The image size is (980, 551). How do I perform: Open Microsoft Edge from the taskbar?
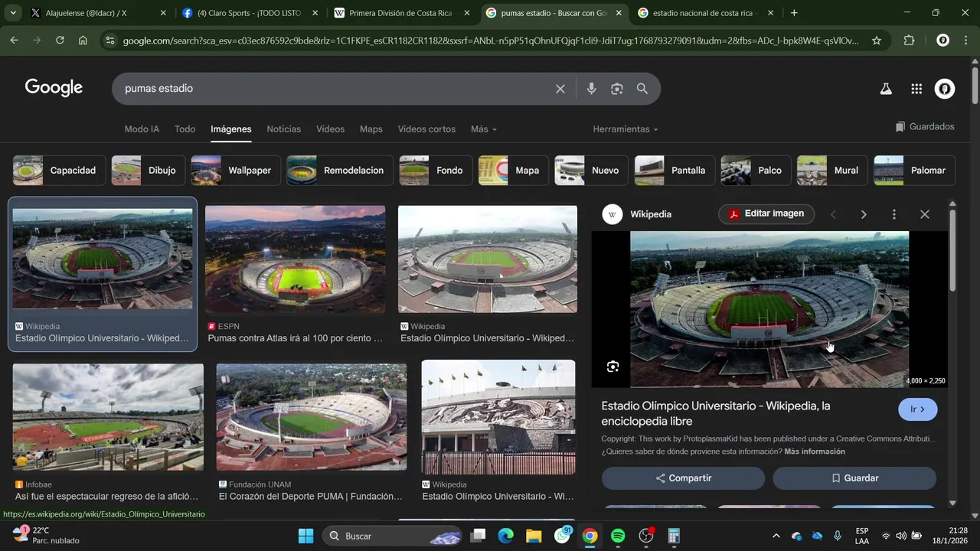(505, 536)
